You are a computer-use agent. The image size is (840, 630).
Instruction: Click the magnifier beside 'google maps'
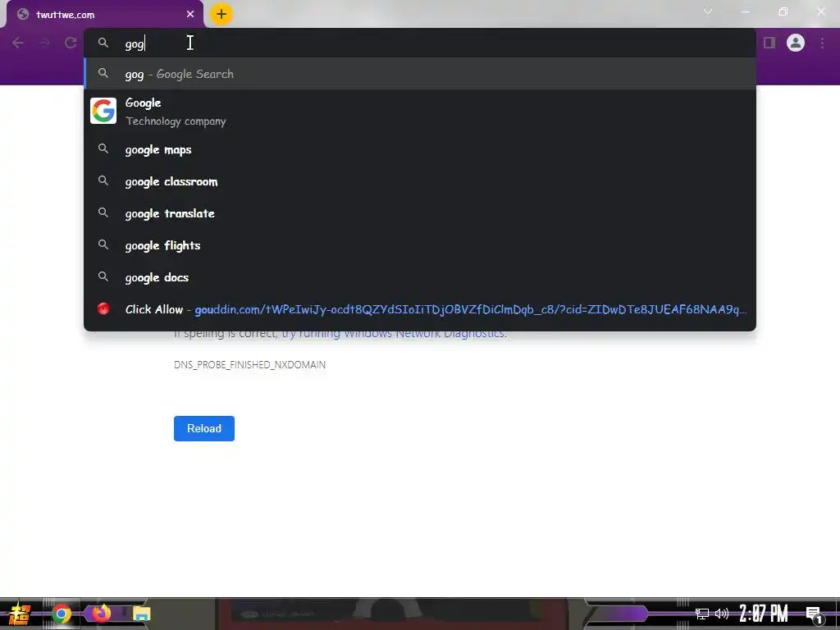103,149
